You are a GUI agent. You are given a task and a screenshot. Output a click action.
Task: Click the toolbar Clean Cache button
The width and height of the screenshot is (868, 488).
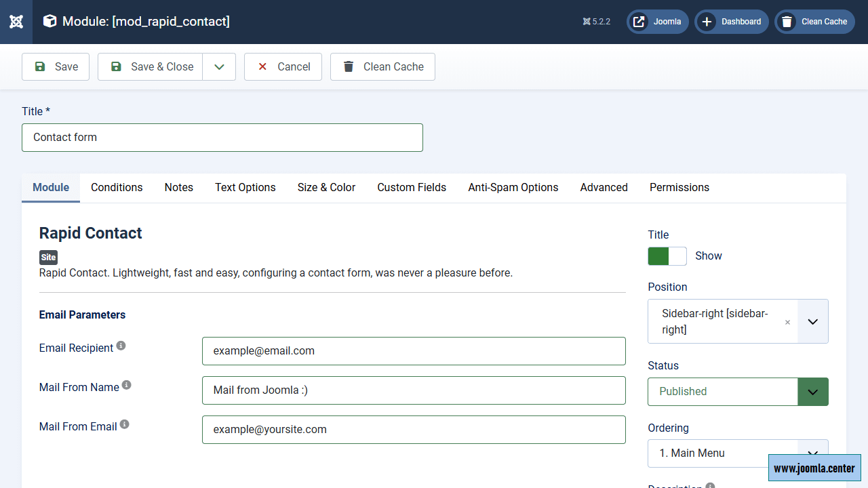coord(382,66)
